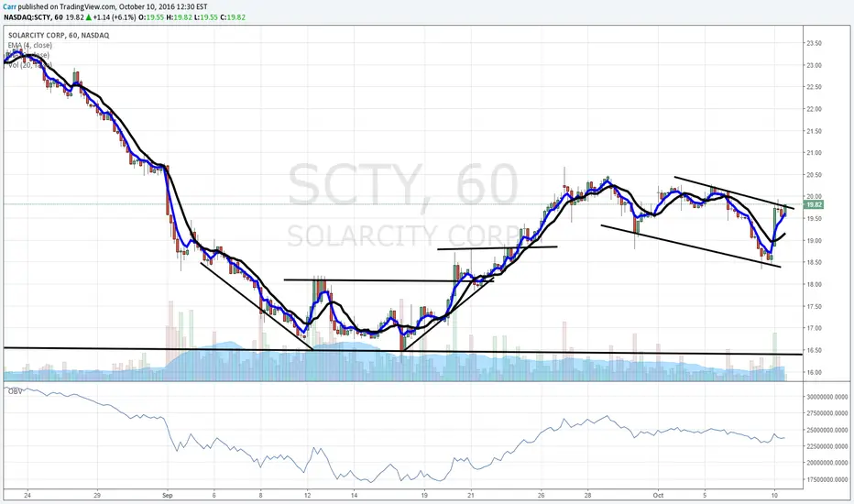Click the "26" date axis label
854x504 pixels.
(x=542, y=495)
